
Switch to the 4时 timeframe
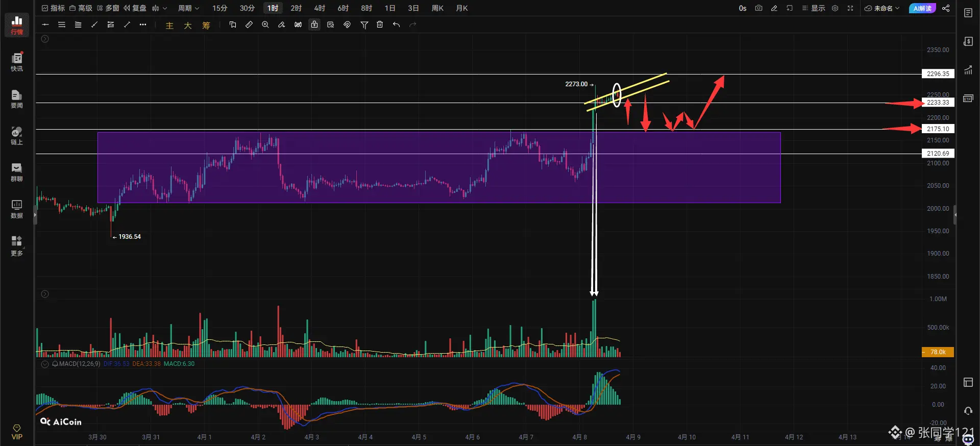tap(320, 8)
